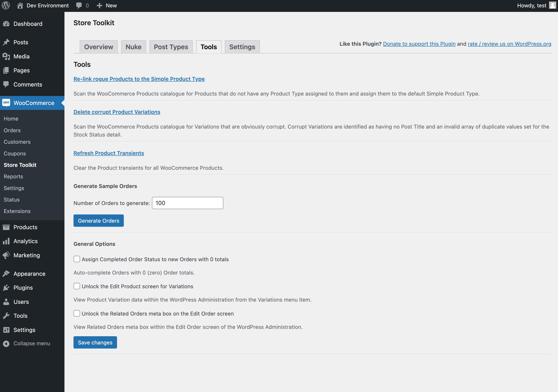Screen dimensions: 558x392
Task: Click the Products icon in sidebar
Action: click(x=6, y=227)
